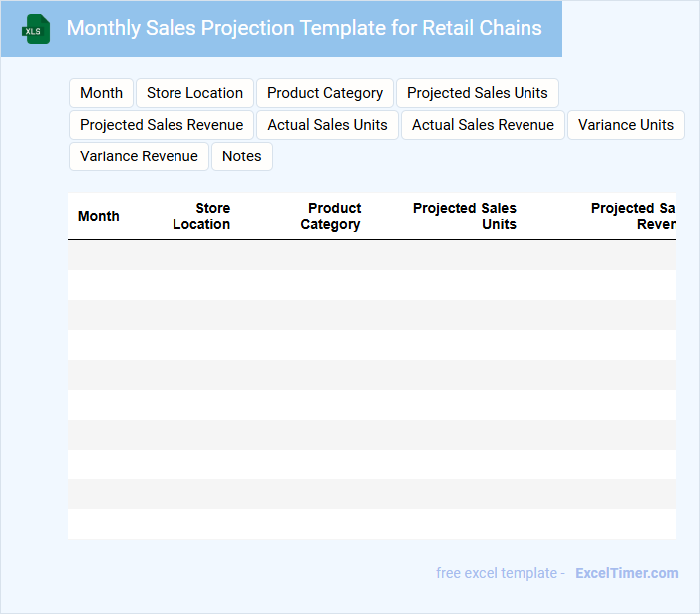
Task: Click the Month column header
Action: pyautogui.click(x=99, y=216)
